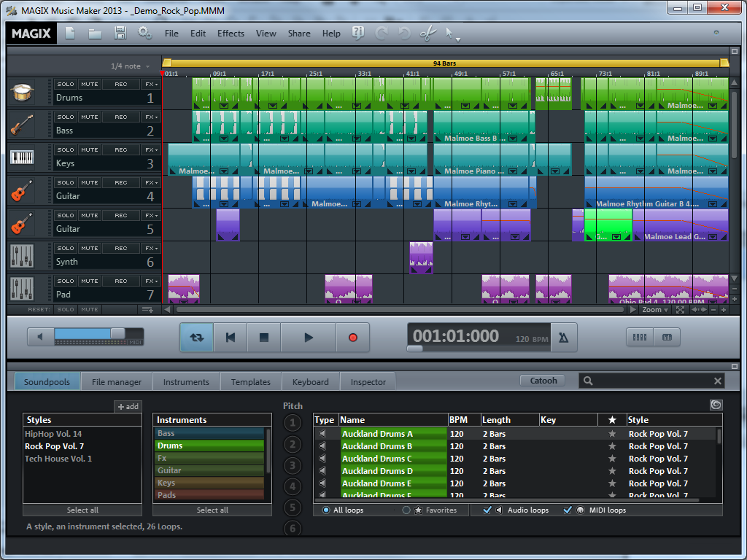Open program settings gear icon
The image size is (747, 560).
point(144,33)
